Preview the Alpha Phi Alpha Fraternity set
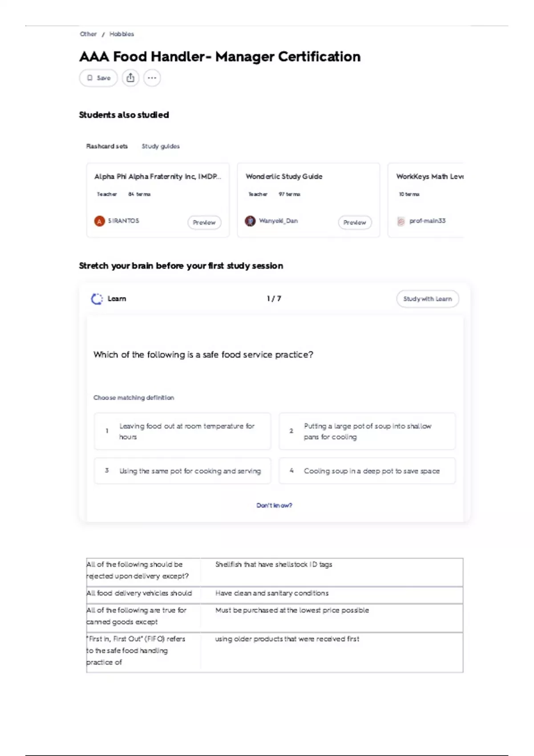534x756 pixels. [x=204, y=222]
